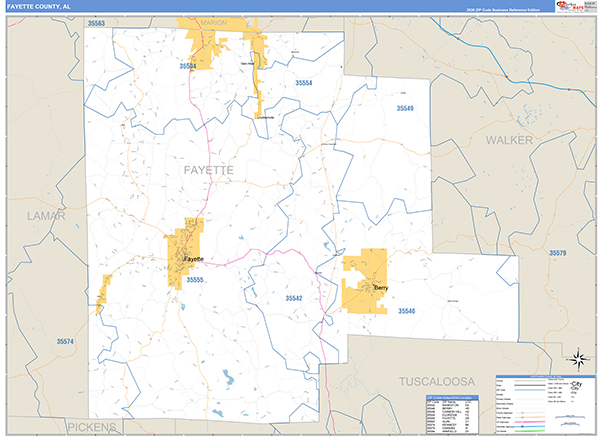This screenshot has width=600, height=437.
Task: Click the ZIP code label 35549
Action: 405,108
